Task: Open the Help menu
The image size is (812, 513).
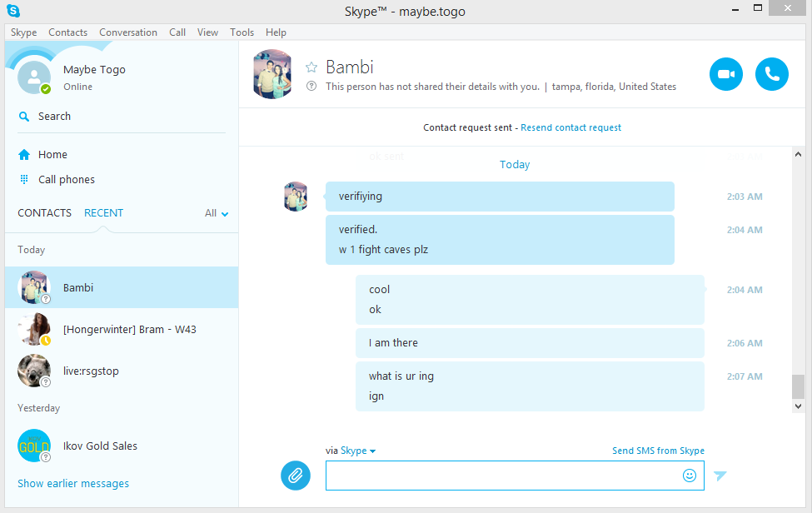Action: [x=276, y=32]
